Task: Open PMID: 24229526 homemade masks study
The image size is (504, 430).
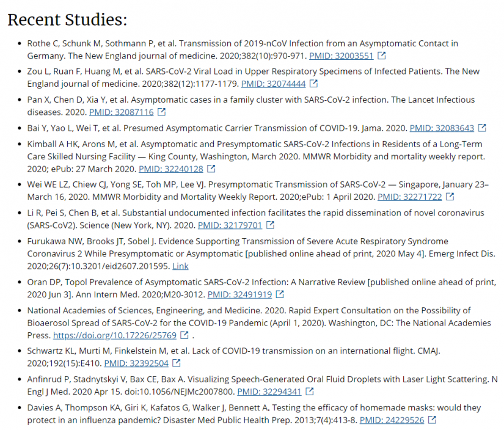Action: (392, 420)
